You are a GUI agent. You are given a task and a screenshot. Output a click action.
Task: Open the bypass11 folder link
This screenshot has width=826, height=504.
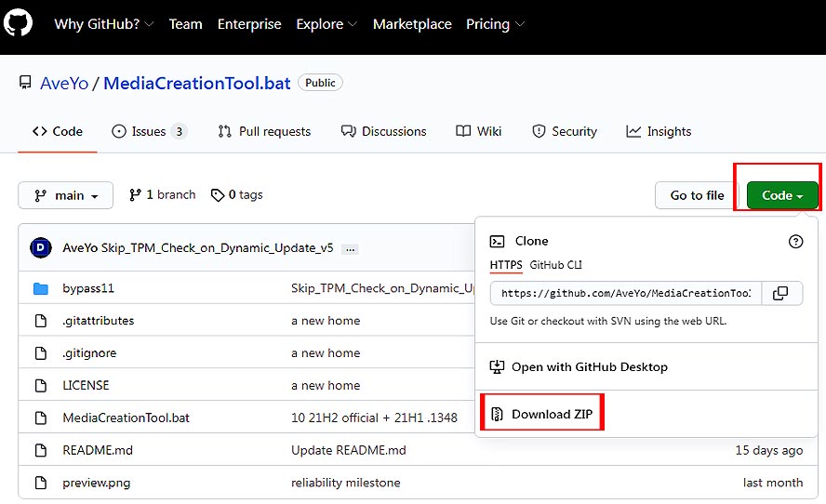coord(88,288)
